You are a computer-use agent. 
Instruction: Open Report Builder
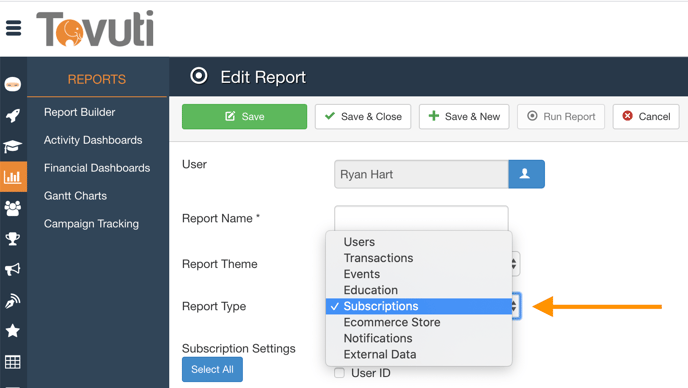point(79,112)
